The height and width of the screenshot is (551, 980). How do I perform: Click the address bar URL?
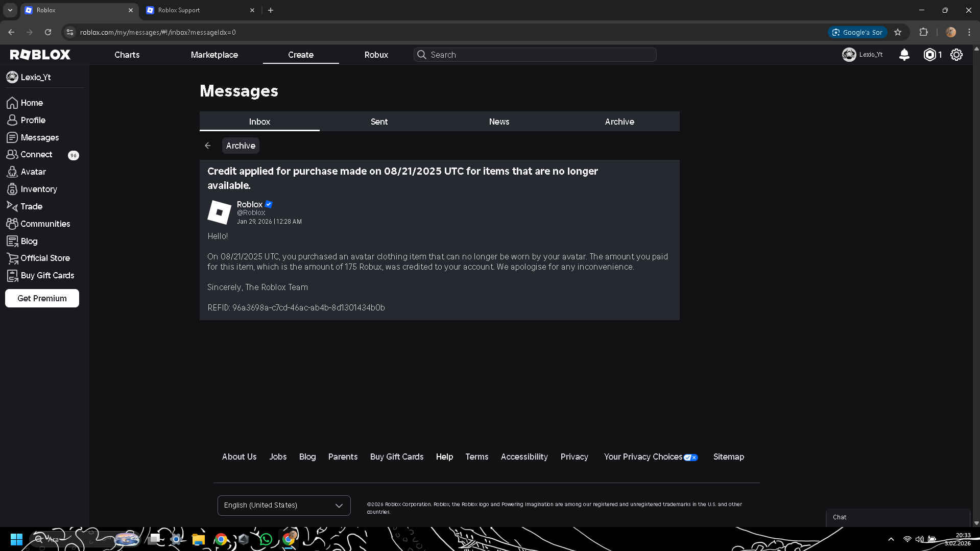[158, 32]
